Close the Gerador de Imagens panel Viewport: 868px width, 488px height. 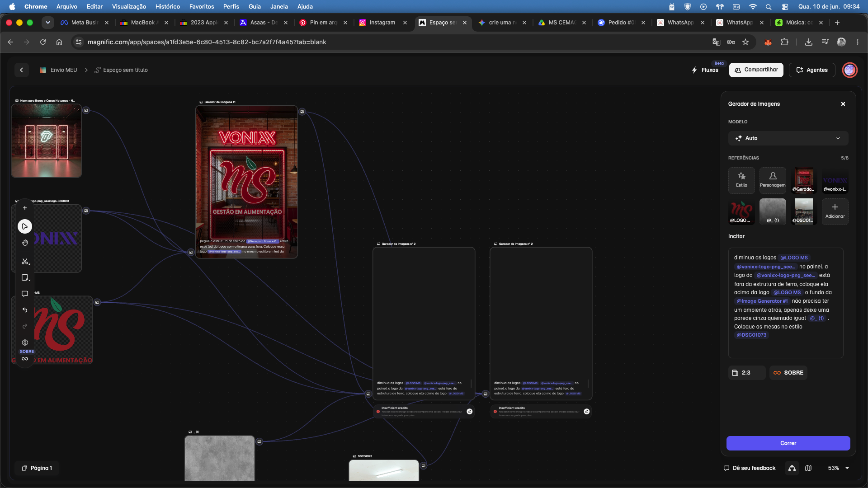(x=843, y=104)
